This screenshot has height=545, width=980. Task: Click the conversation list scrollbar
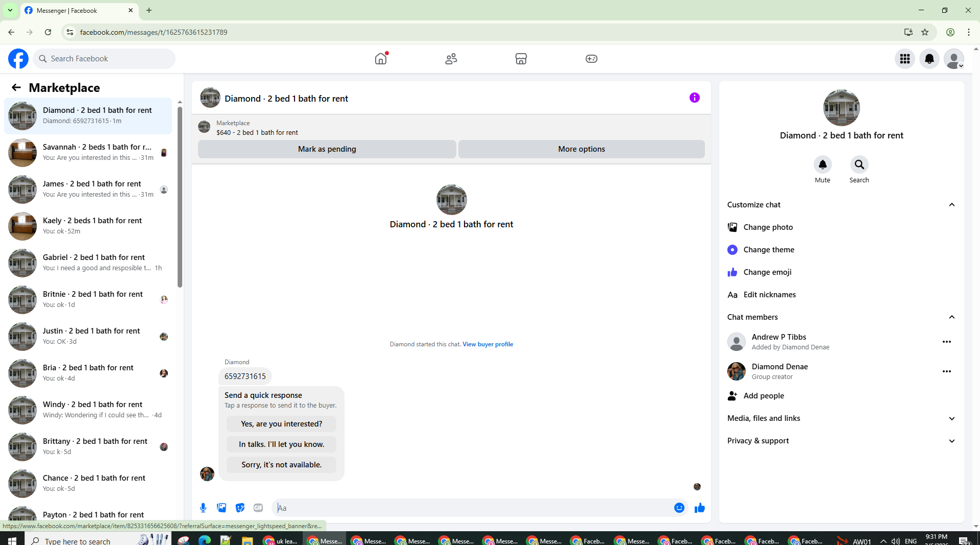tap(180, 196)
